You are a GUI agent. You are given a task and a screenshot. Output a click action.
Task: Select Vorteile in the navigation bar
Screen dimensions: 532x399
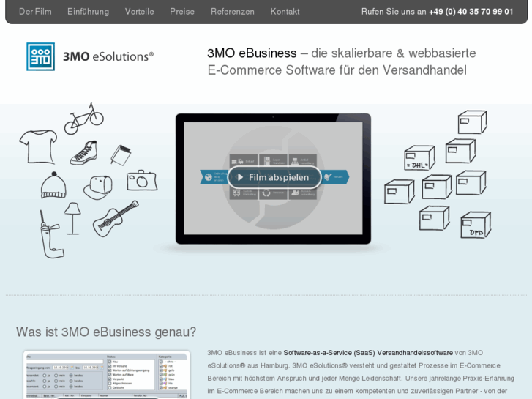tap(140, 12)
